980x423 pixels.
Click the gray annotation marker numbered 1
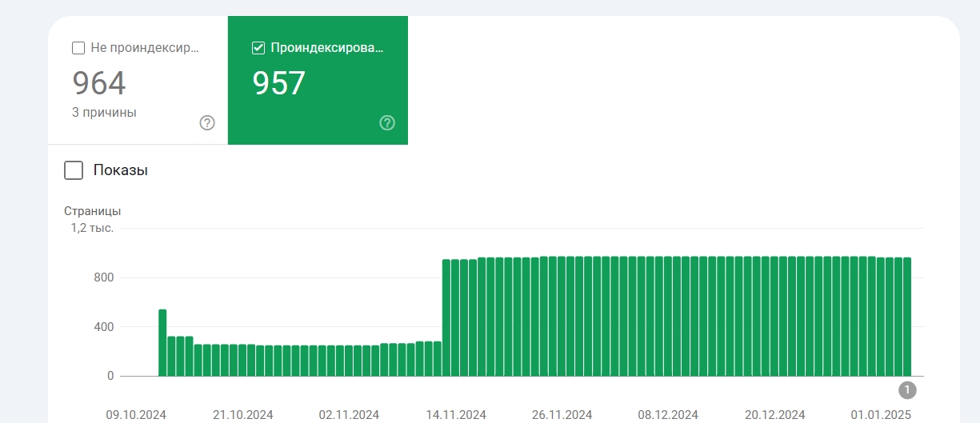coord(907,390)
